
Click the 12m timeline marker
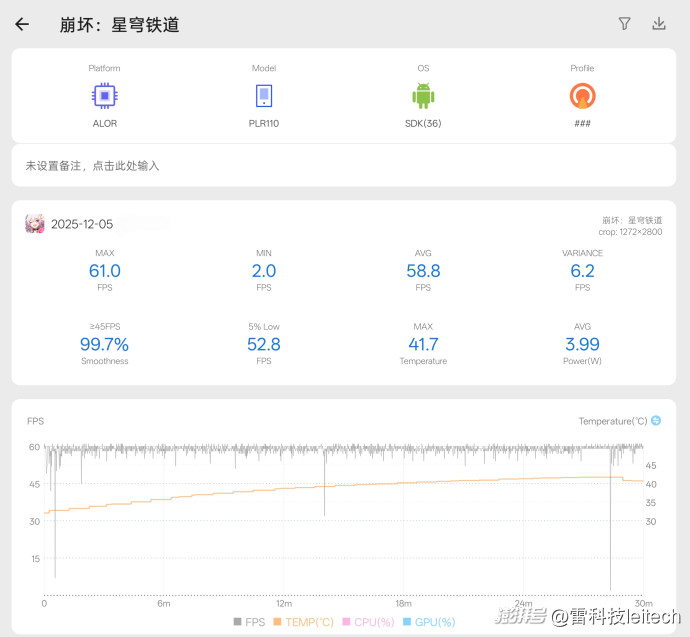coord(283,603)
